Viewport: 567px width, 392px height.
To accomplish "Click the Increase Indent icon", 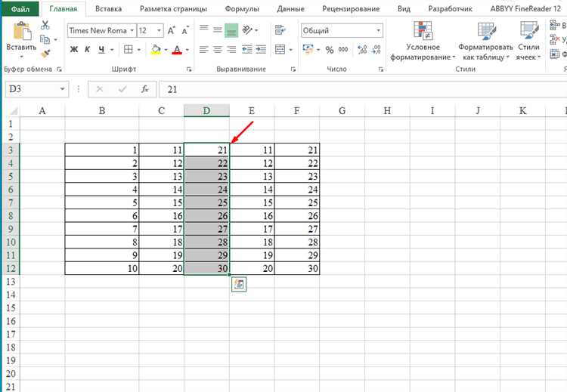I will (x=261, y=50).
